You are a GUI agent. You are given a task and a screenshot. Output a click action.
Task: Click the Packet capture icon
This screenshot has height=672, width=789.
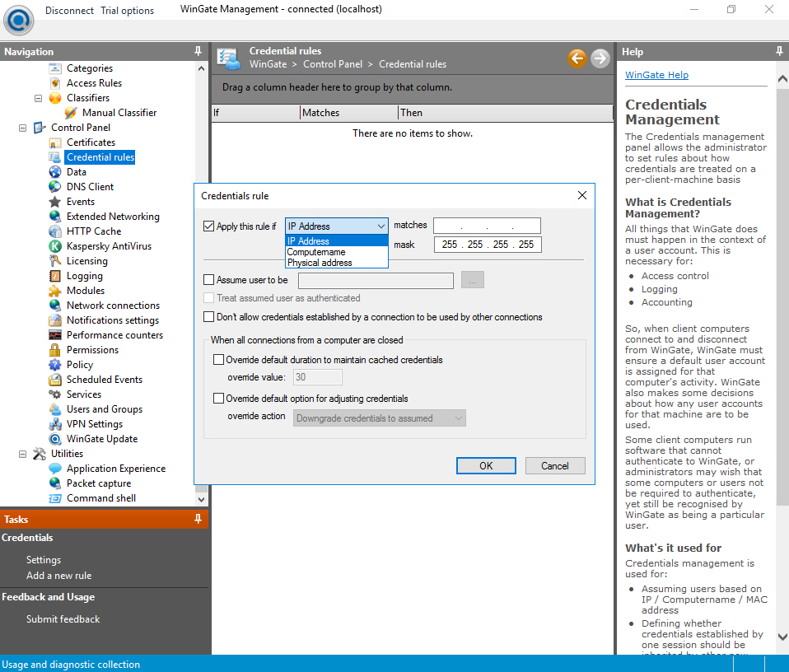pyautogui.click(x=55, y=483)
